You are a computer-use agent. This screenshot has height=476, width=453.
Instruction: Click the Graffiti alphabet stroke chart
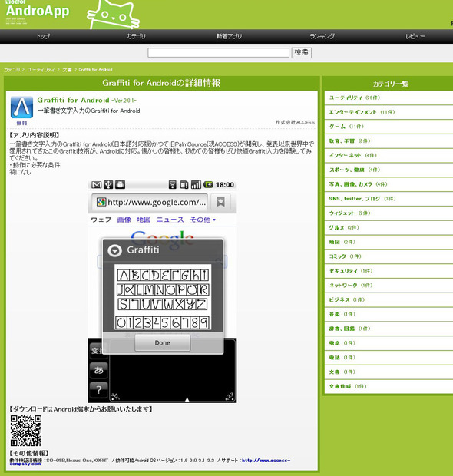pos(163,297)
